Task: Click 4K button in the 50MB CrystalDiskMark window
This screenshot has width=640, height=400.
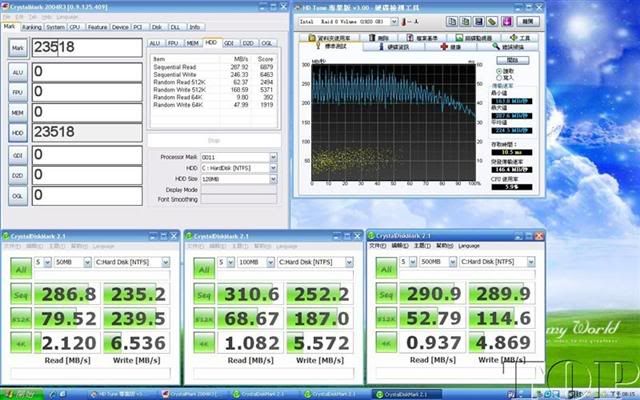Action: (21, 343)
